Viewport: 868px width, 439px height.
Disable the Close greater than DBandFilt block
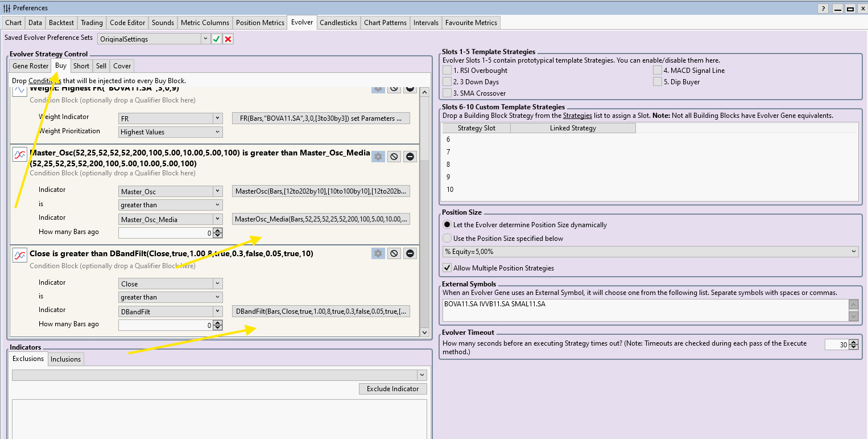[x=394, y=253]
